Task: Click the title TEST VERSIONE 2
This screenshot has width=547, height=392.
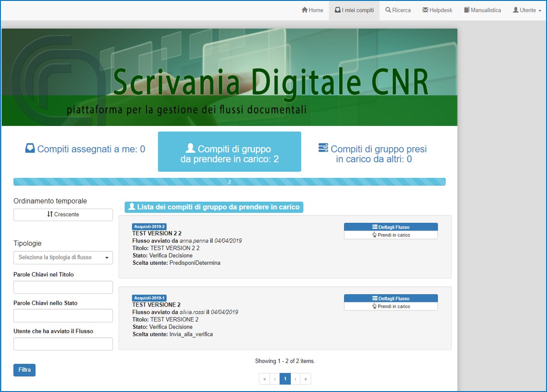Action: click(156, 305)
